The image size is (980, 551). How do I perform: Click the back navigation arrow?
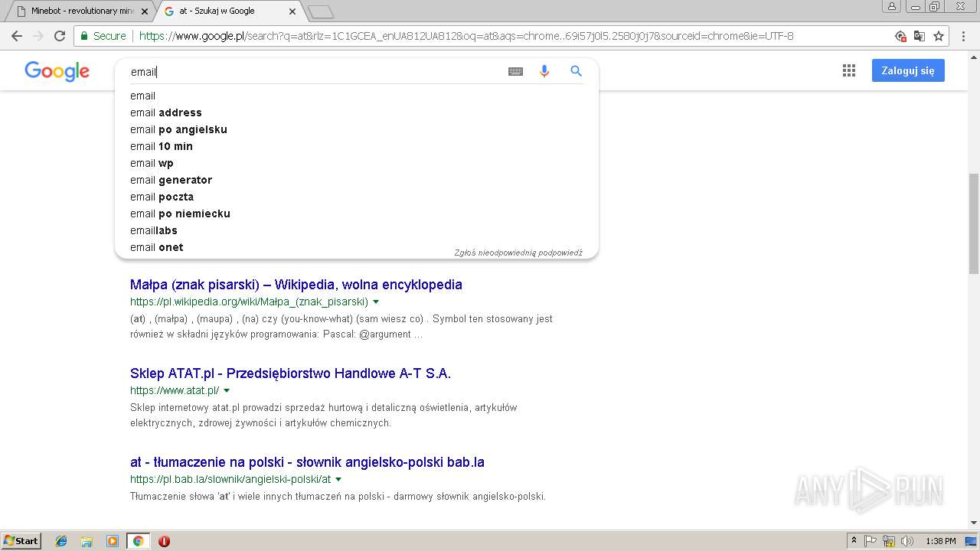point(17,36)
